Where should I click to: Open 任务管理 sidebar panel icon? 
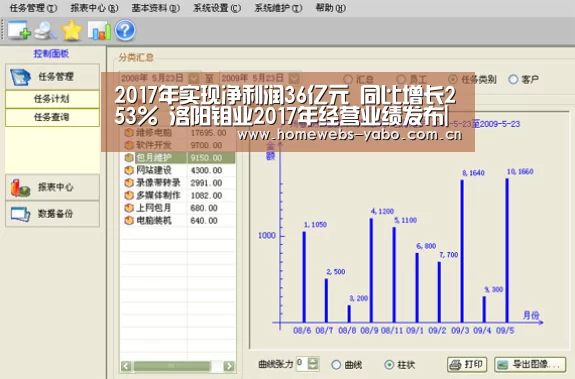[20, 77]
